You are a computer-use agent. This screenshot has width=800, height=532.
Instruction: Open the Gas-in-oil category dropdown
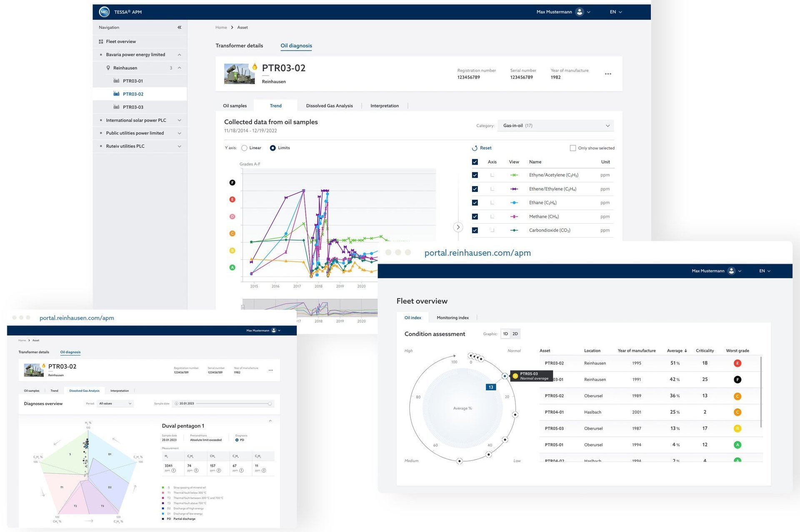[555, 126]
